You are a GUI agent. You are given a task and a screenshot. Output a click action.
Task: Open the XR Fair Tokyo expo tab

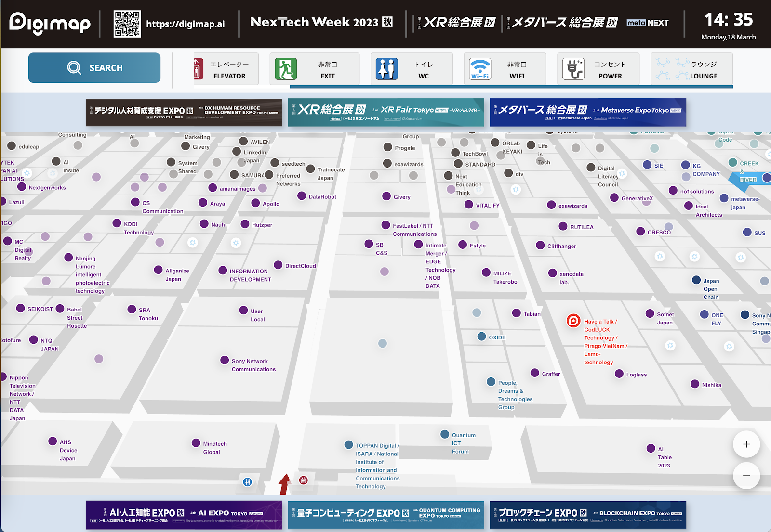click(385, 112)
